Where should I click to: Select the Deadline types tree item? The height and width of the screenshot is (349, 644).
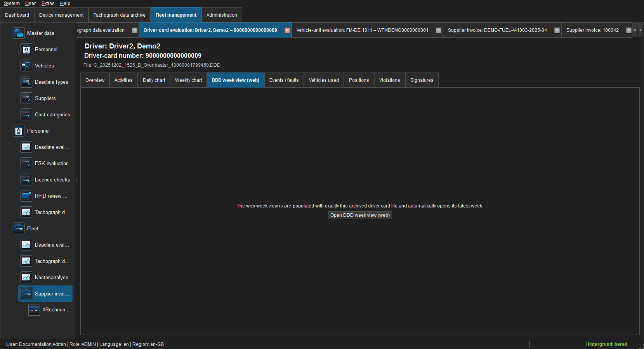click(x=51, y=82)
